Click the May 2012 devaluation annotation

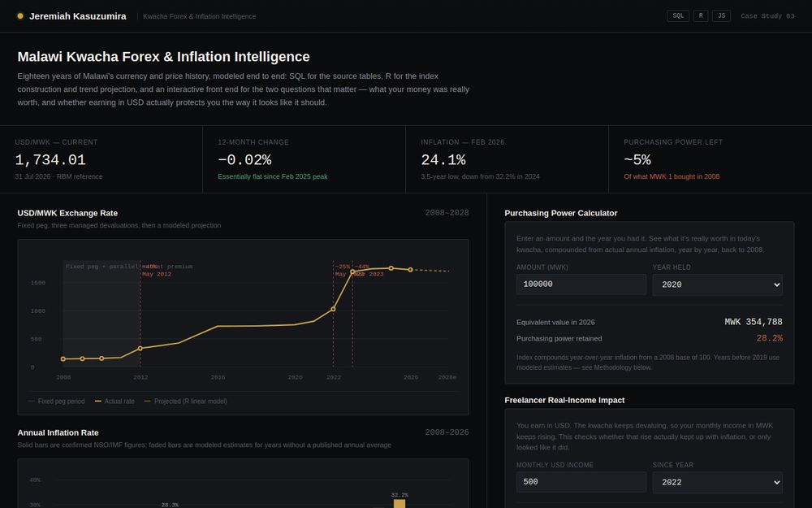click(x=157, y=274)
